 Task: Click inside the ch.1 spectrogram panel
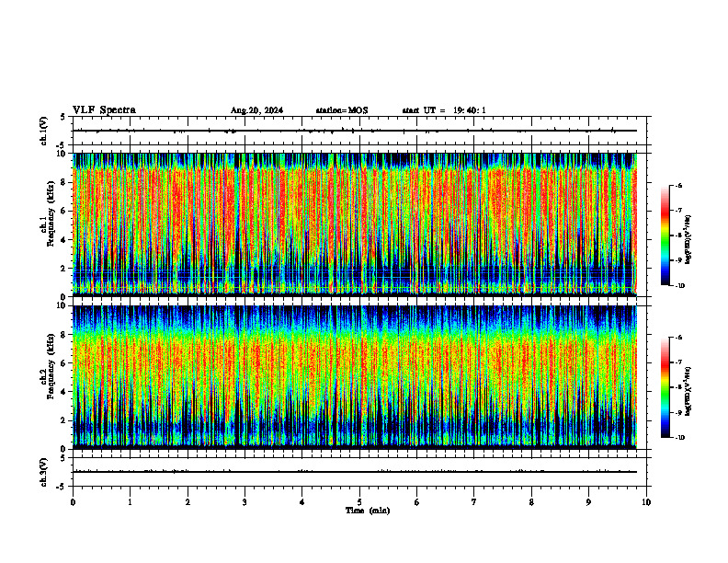[355, 224]
